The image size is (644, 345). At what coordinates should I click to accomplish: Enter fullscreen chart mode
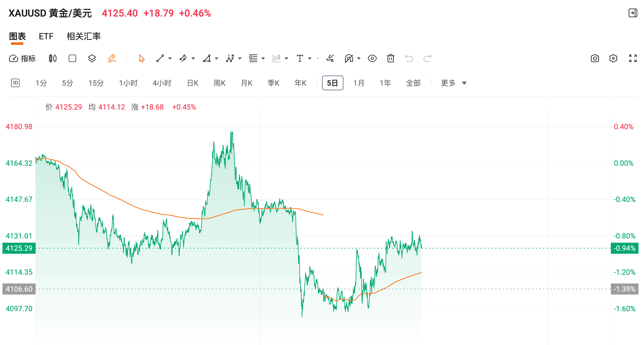pos(633,58)
